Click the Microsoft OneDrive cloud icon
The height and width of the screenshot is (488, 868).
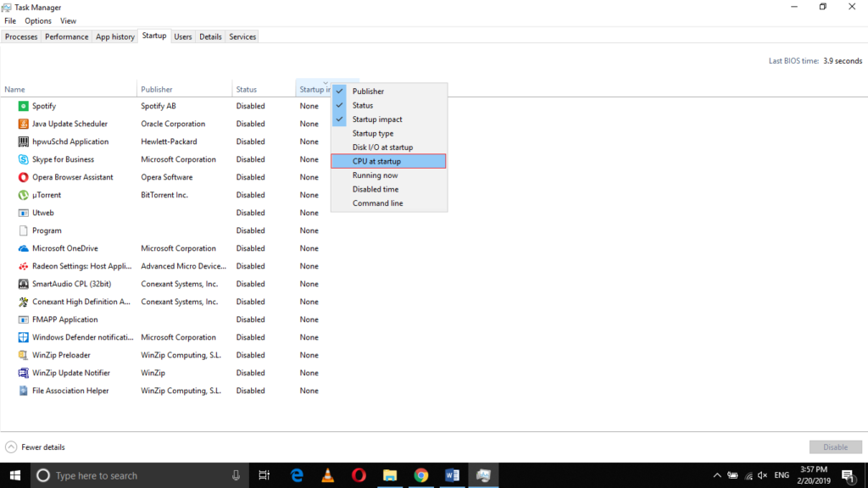(23, 248)
